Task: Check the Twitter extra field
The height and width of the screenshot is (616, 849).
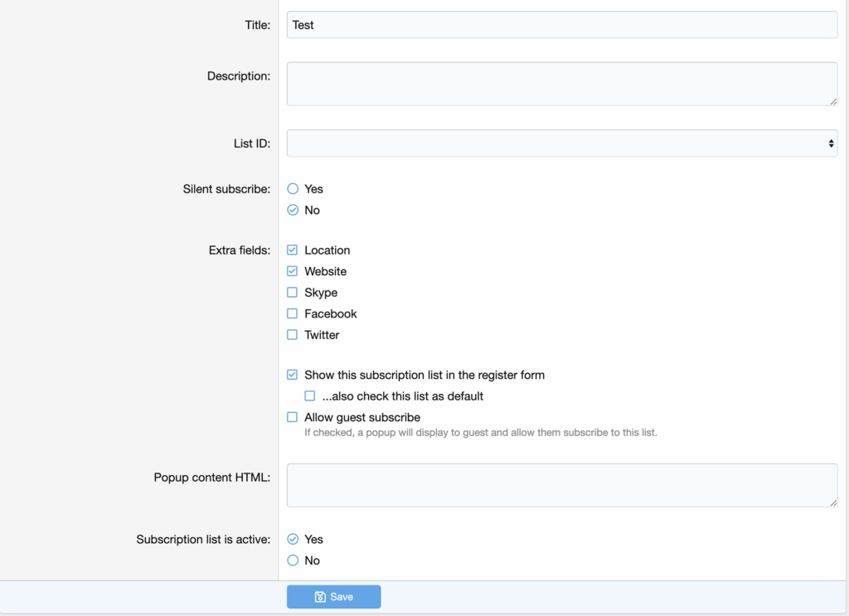Action: click(292, 334)
